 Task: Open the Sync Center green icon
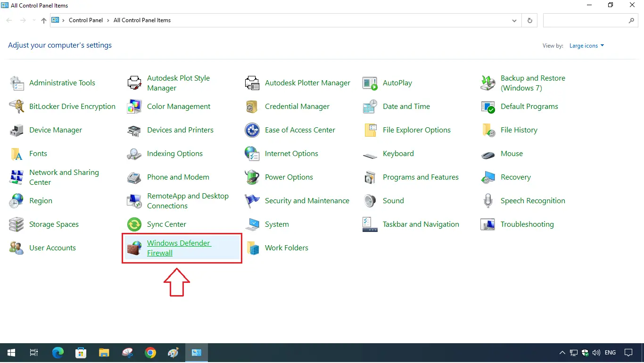click(x=134, y=224)
